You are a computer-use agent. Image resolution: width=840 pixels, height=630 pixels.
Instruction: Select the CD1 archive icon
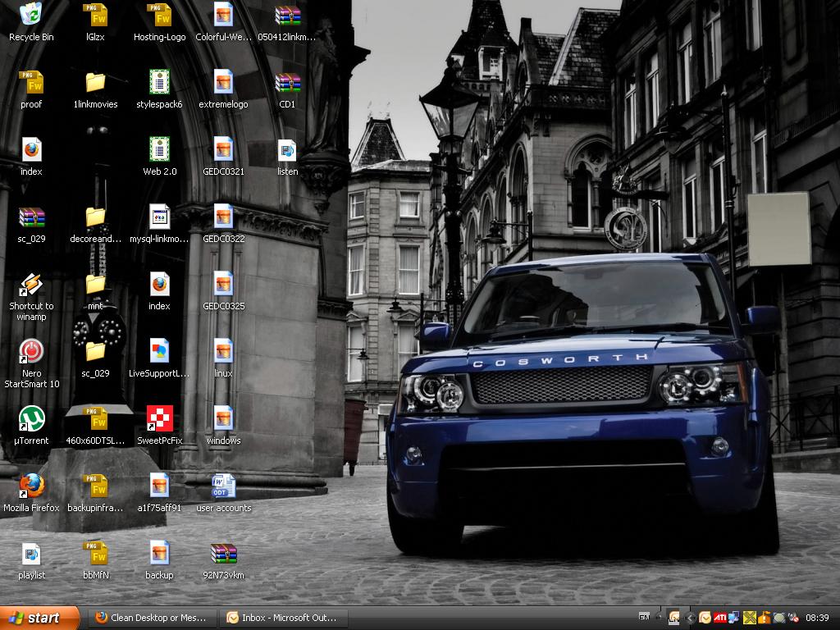pos(287,82)
